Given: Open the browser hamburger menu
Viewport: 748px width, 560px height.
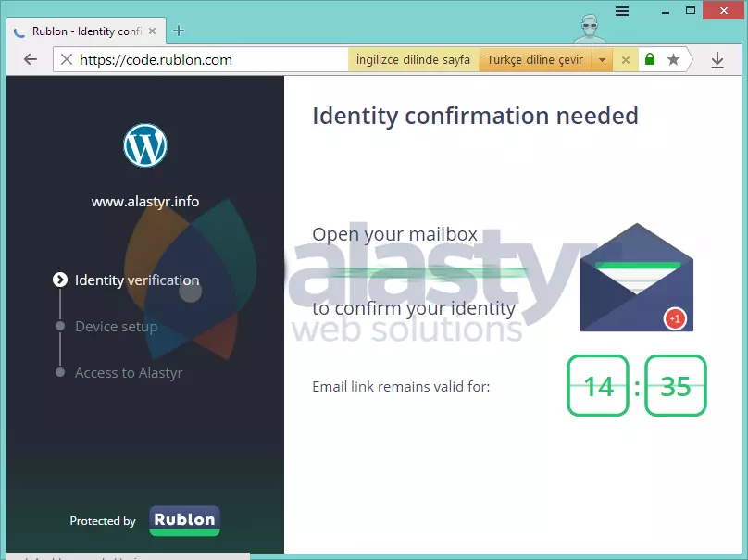Looking at the screenshot, I should [621, 11].
